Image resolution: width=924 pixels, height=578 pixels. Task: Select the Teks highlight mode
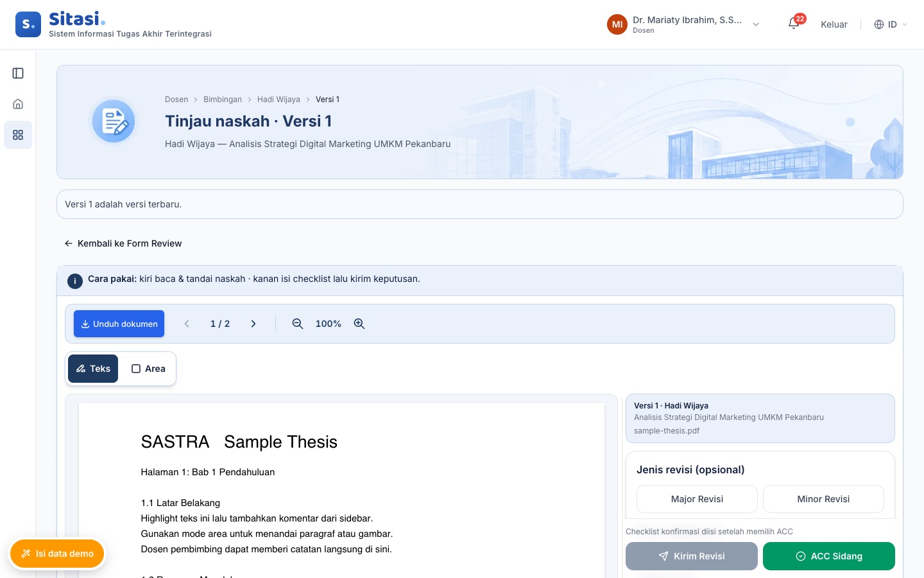93,369
